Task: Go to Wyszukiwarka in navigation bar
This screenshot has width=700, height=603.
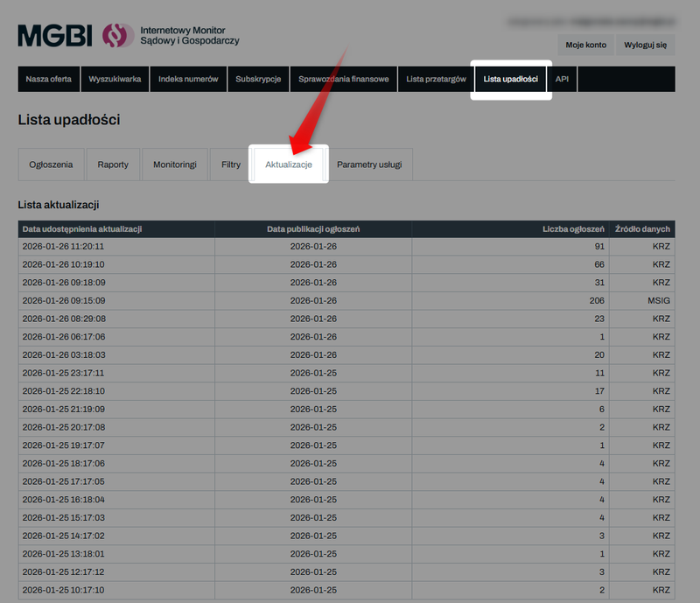Action: coord(115,79)
